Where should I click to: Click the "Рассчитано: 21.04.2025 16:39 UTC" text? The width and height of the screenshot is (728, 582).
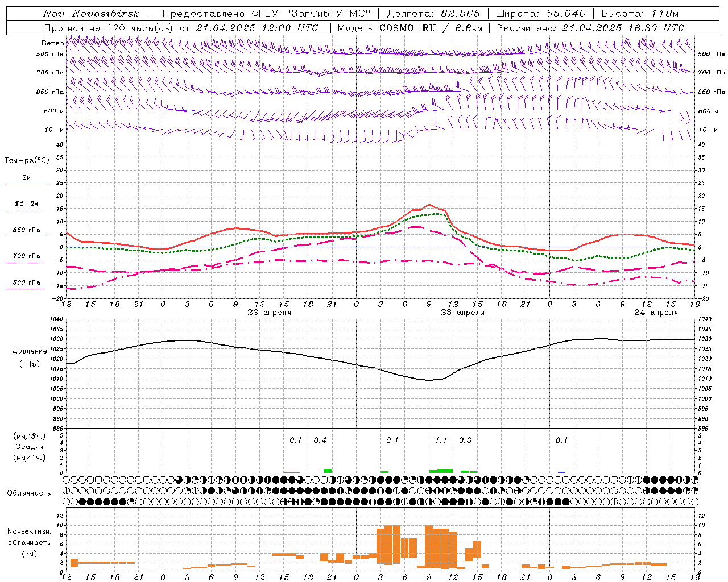(x=590, y=28)
